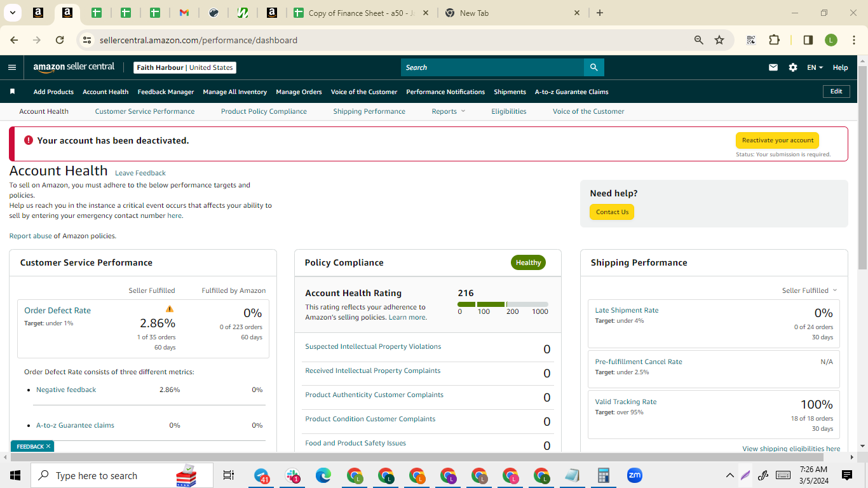This screenshot has width=868, height=488.
Task: Click the browser back arrow
Action: pyautogui.click(x=14, y=40)
